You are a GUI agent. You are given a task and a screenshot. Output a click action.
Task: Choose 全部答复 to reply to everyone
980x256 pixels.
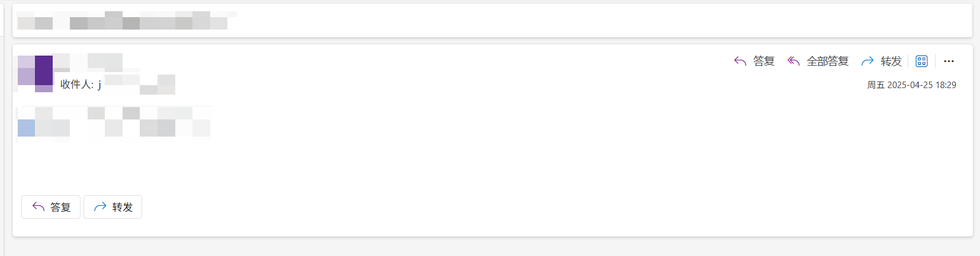click(x=828, y=61)
